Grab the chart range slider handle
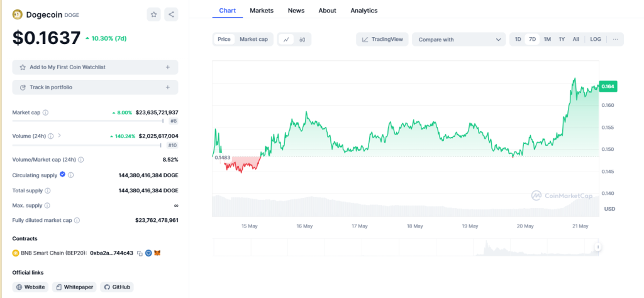This screenshot has height=298, width=644. [x=598, y=247]
